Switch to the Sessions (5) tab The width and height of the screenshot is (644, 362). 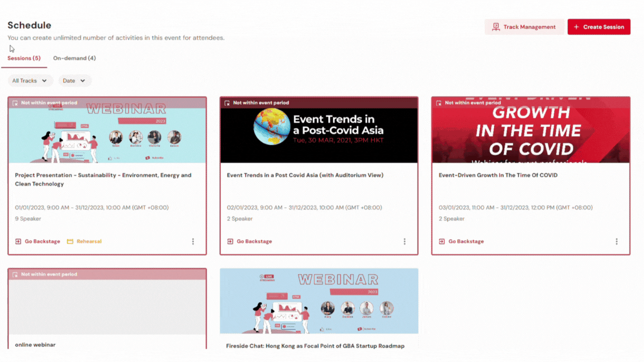click(24, 58)
